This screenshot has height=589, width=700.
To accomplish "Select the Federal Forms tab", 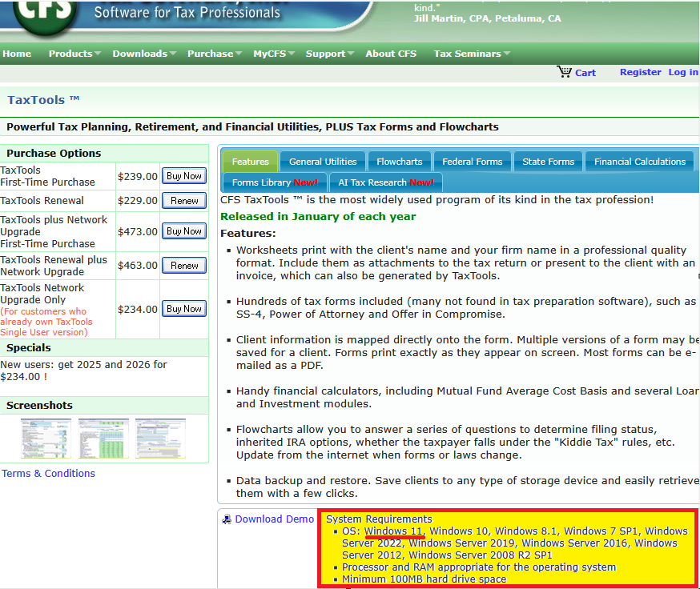I will click(x=472, y=162).
